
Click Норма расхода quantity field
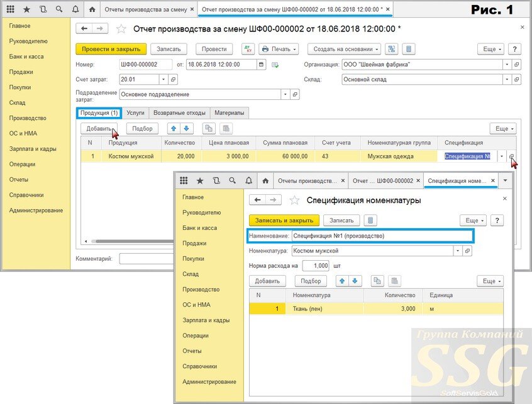point(316,266)
